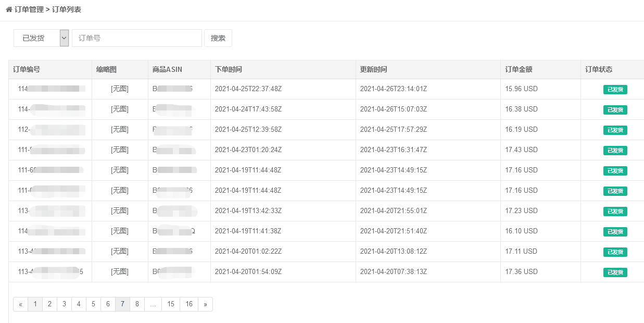Click the previous page « control
Viewport: 644px width, 323px height.
coord(20,304)
